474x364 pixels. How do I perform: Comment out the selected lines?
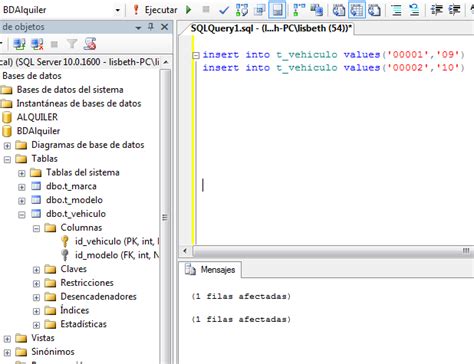[x=396, y=10]
